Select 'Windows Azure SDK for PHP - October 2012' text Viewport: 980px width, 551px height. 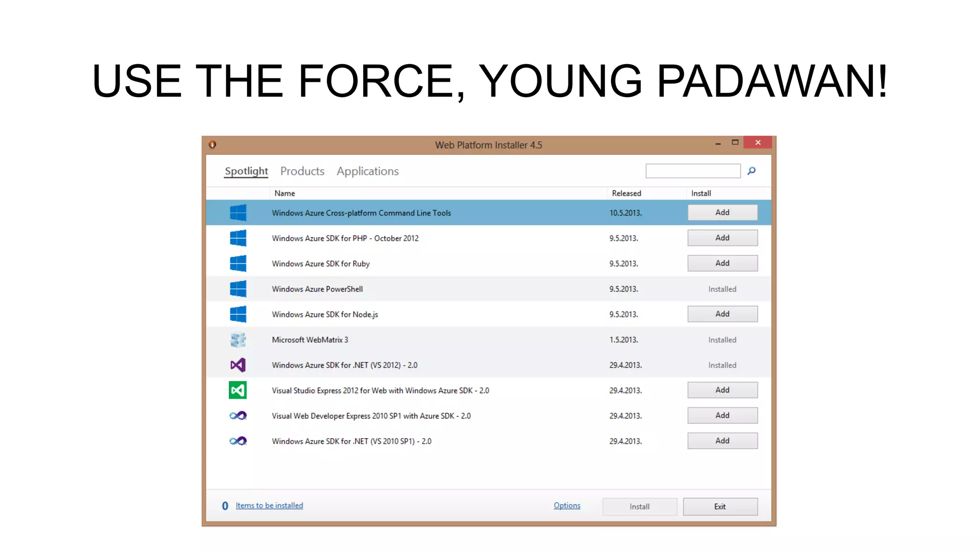click(x=345, y=238)
